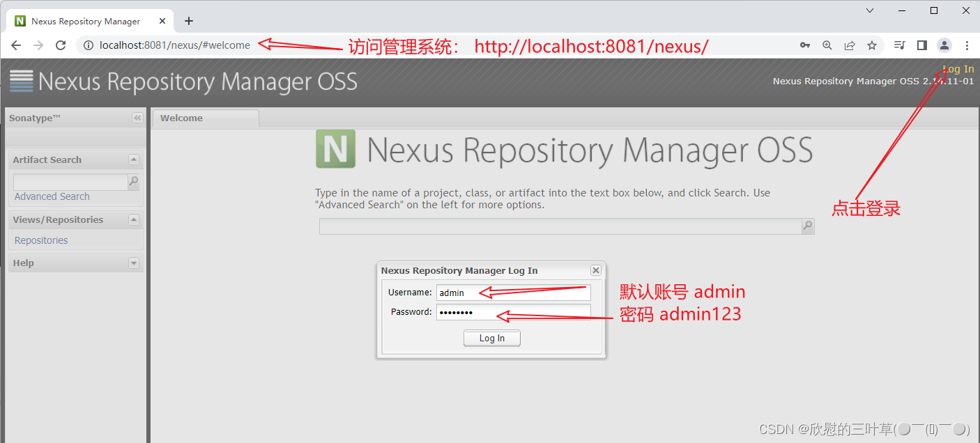
Task: Collapse the Sonatype side panel
Action: (137, 118)
